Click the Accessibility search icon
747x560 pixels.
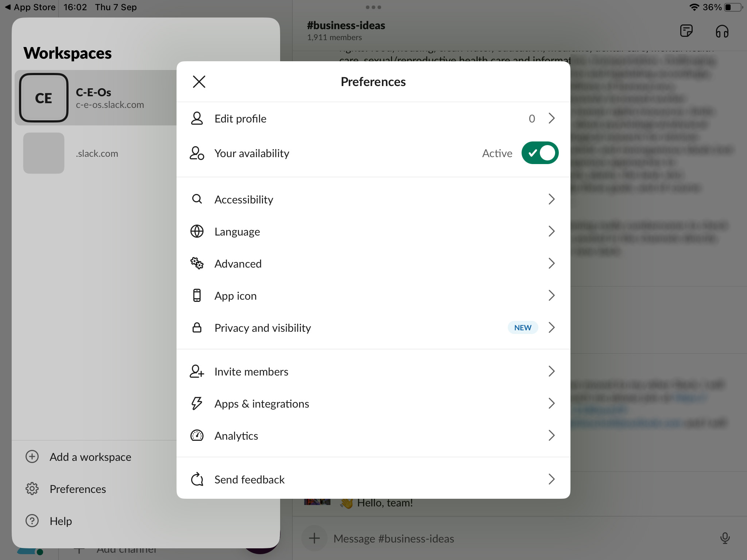click(x=197, y=199)
